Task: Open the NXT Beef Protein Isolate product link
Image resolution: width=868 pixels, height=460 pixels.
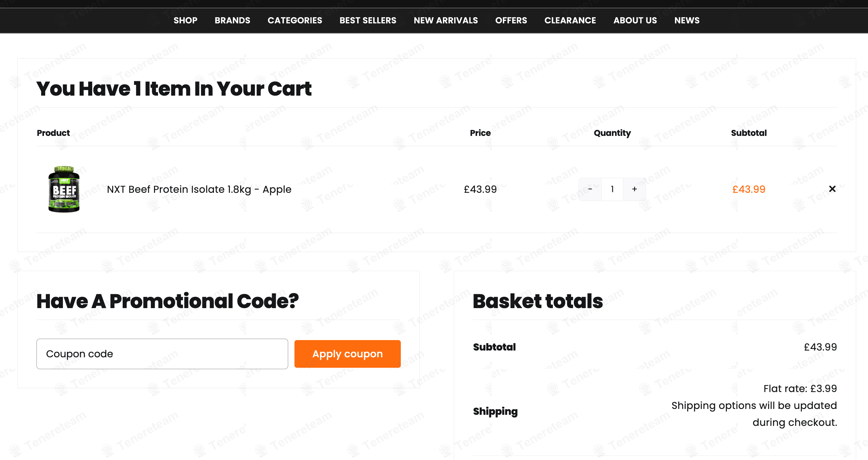Action: coord(199,189)
